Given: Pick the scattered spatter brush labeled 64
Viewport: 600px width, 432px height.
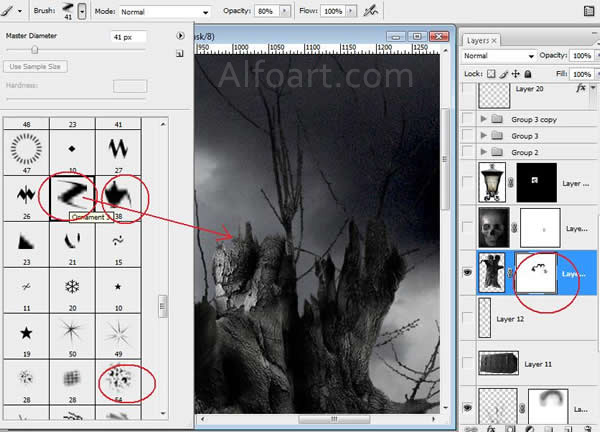Looking at the screenshot, I should pyautogui.click(x=118, y=378).
